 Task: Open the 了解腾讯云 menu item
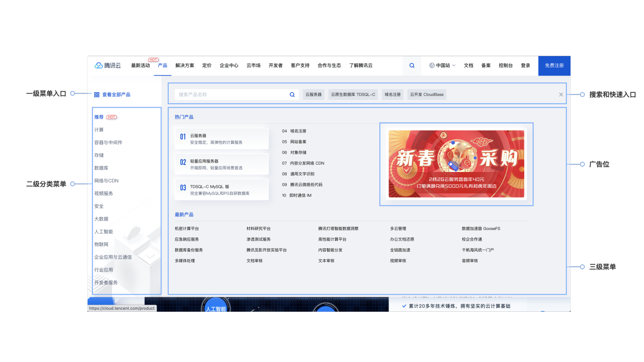[361, 66]
